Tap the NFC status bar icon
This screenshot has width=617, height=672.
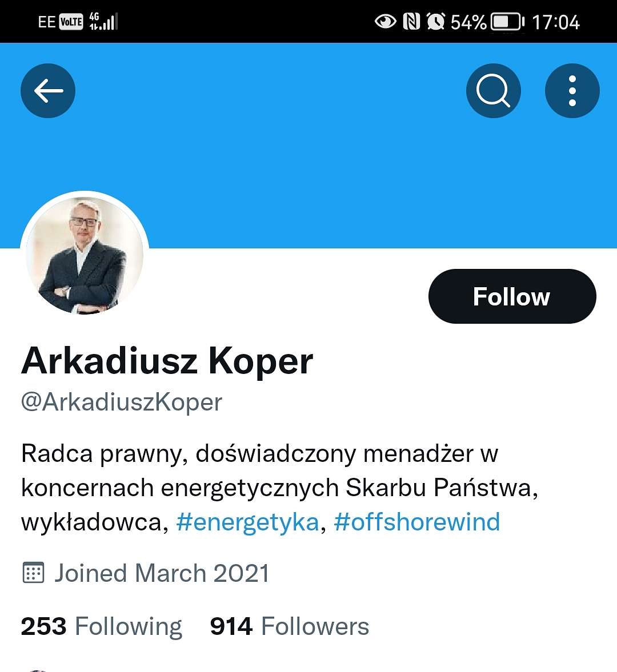coord(411,22)
